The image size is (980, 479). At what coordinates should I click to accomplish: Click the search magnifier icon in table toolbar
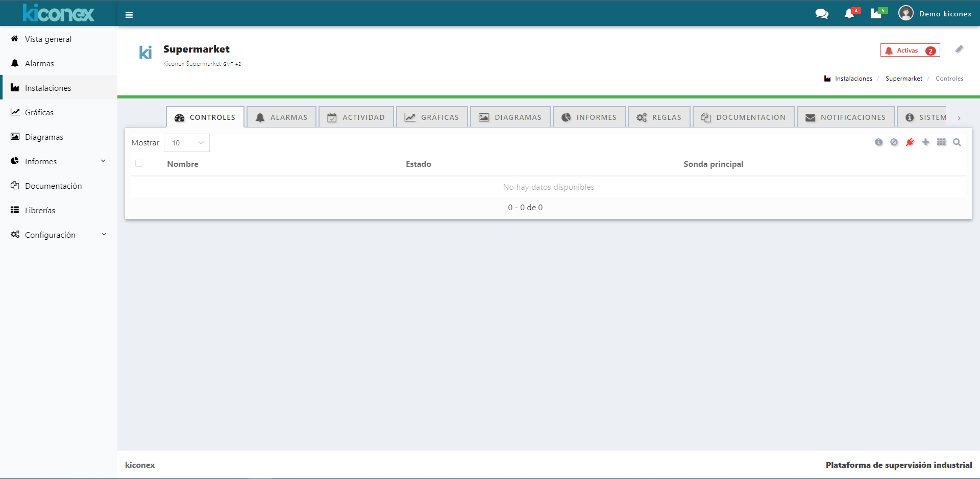(x=957, y=142)
